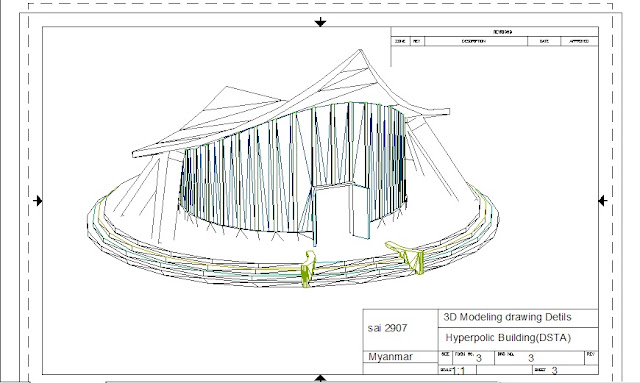Click the FSCM NO value 3
This screenshot has width=640, height=383.
479,359
